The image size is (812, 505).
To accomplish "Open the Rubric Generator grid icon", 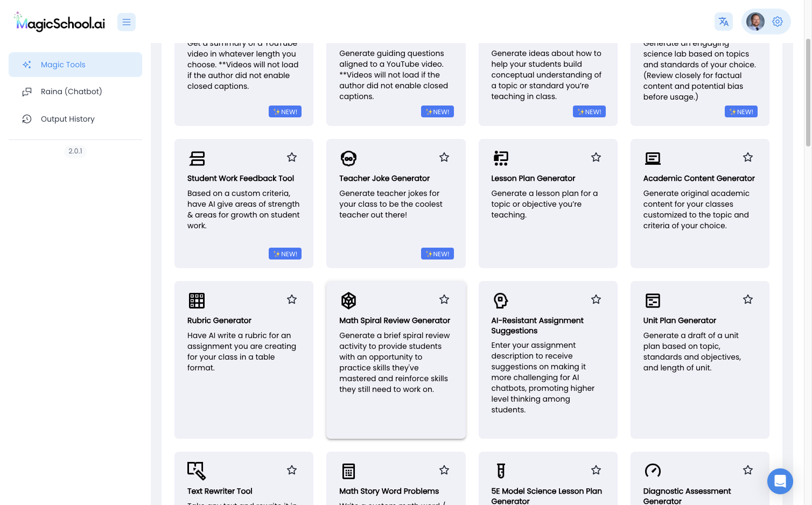I will [x=197, y=300].
